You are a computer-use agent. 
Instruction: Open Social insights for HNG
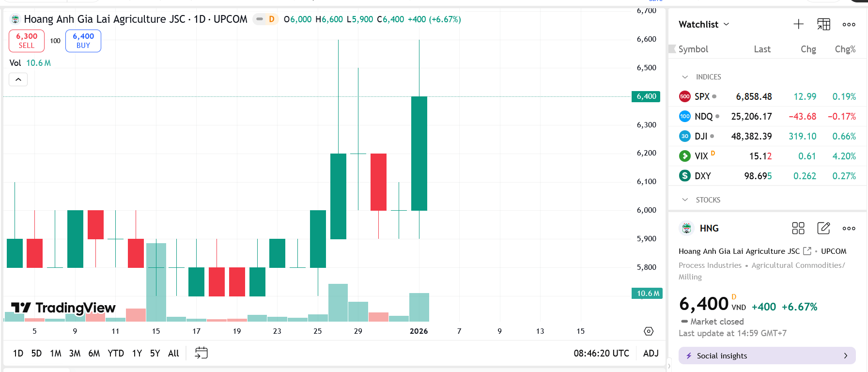click(767, 356)
